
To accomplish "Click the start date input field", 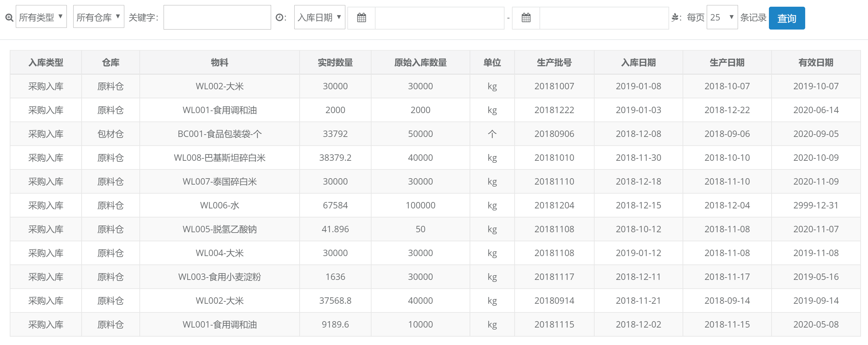I will tap(439, 18).
